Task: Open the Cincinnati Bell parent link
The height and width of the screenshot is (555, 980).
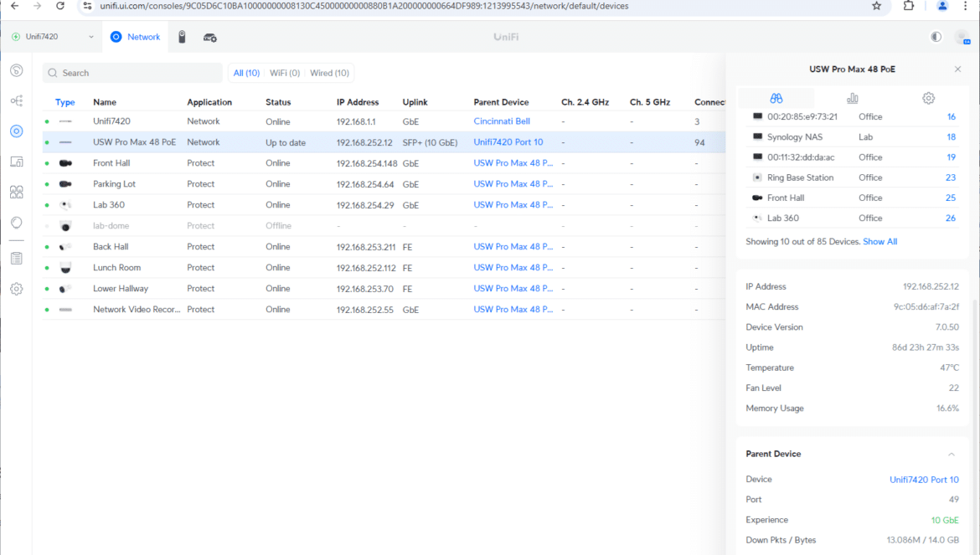Action: point(502,121)
